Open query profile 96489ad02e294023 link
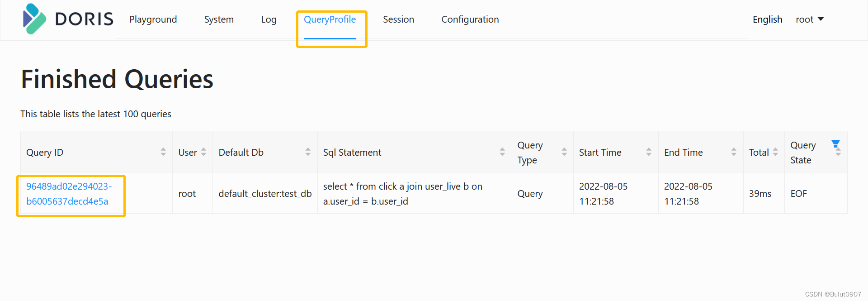This screenshot has height=301, width=868. pos(69,194)
